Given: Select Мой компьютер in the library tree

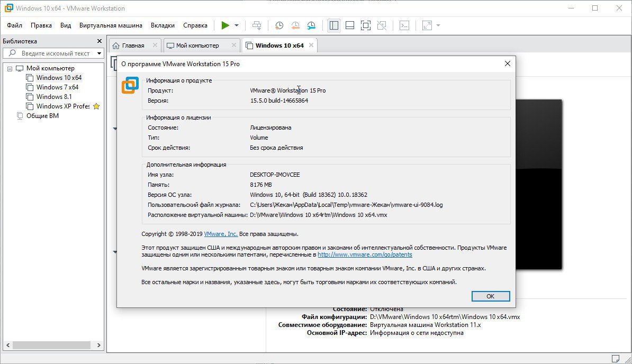Looking at the screenshot, I should pos(50,68).
